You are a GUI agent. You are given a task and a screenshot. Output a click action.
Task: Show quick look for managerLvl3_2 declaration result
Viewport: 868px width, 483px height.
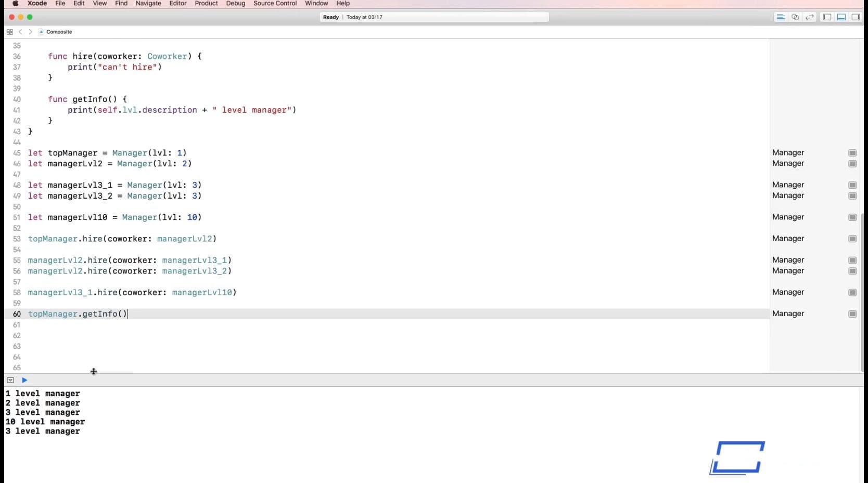tap(852, 196)
